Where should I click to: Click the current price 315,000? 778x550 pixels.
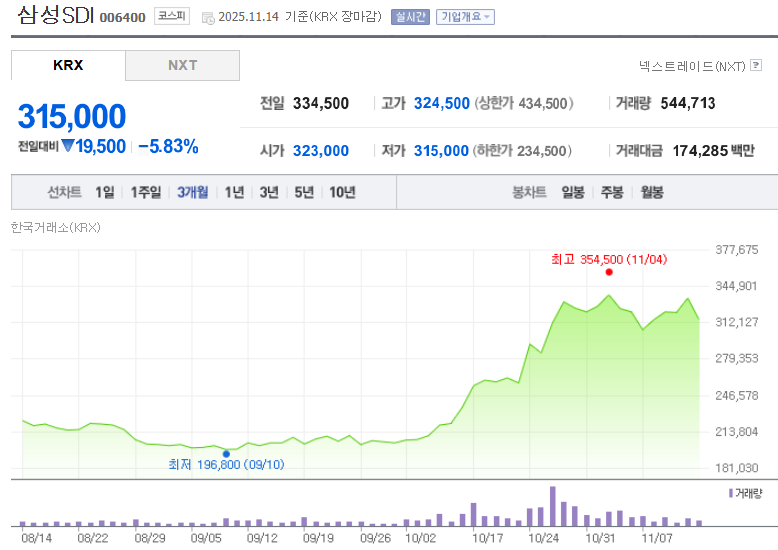tap(72, 116)
